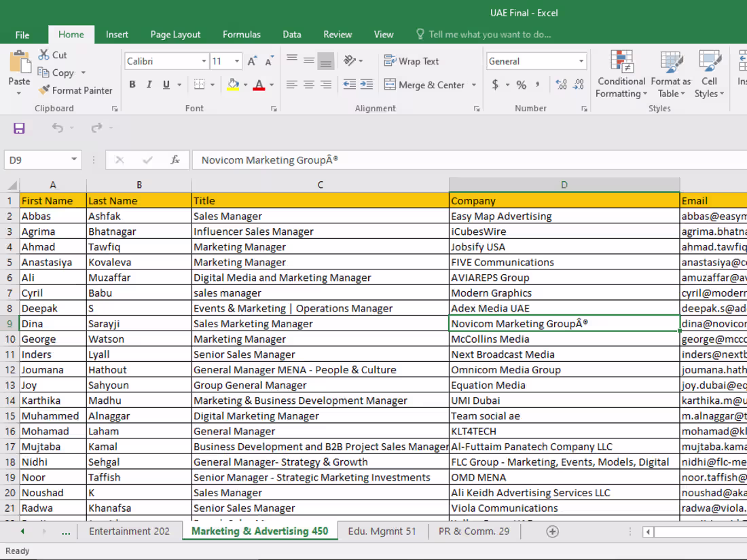Click the Merge & Center button
Image resolution: width=747 pixels, height=560 pixels.
point(424,85)
